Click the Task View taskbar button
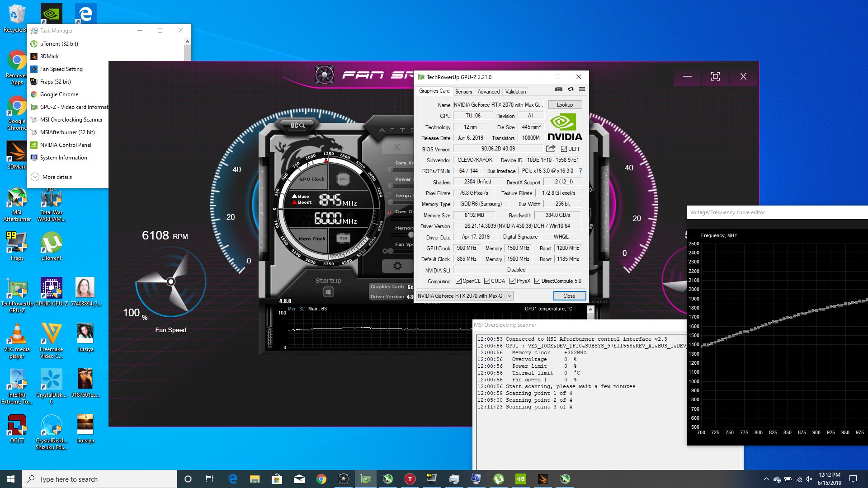868x488 pixels. click(210, 479)
